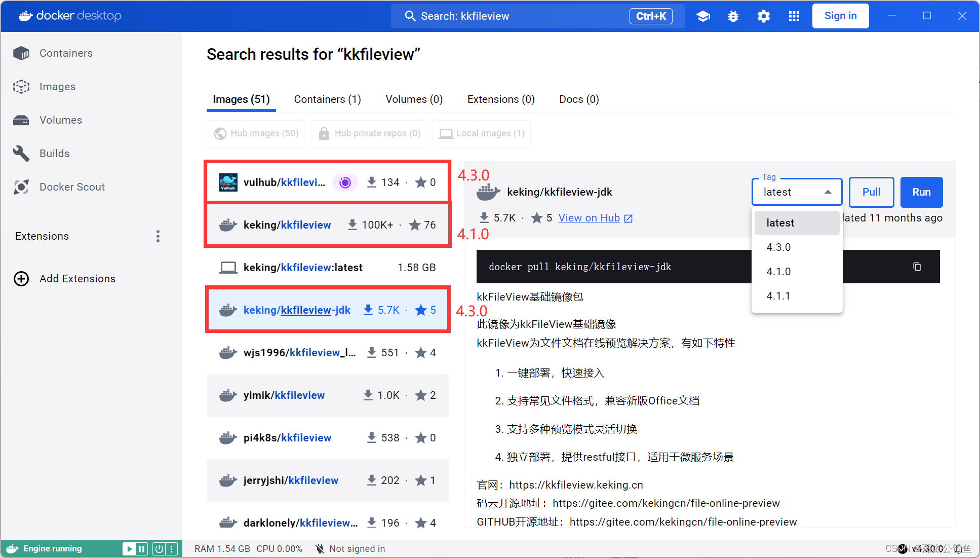Pause the Docker engine from the status bar
Viewport: 980px width, 558px height.
pyautogui.click(x=142, y=548)
